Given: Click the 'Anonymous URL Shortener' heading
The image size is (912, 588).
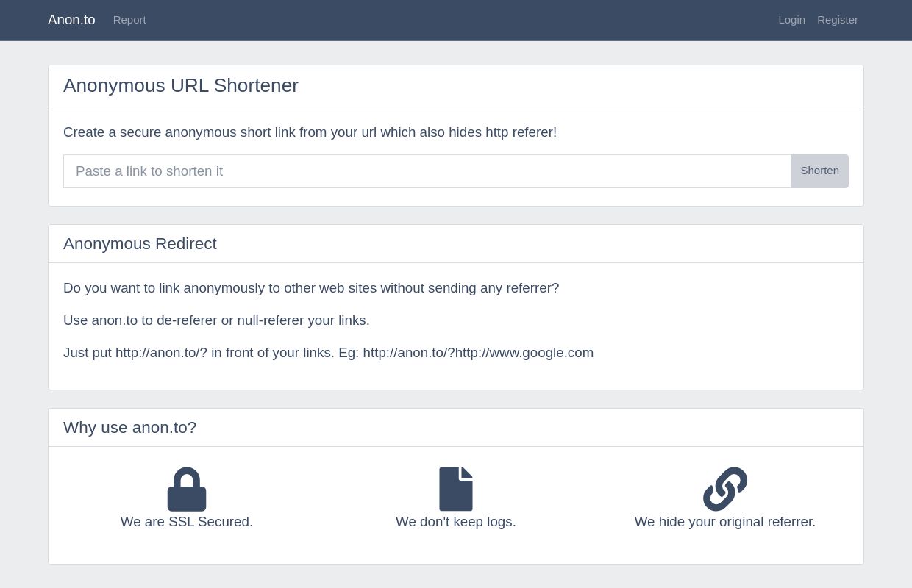Looking at the screenshot, I should (181, 86).
